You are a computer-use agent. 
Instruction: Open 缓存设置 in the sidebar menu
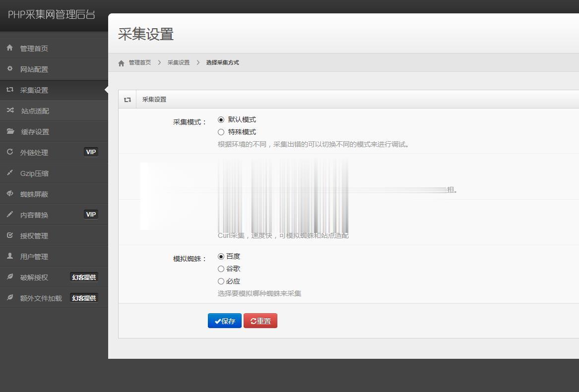(54, 131)
